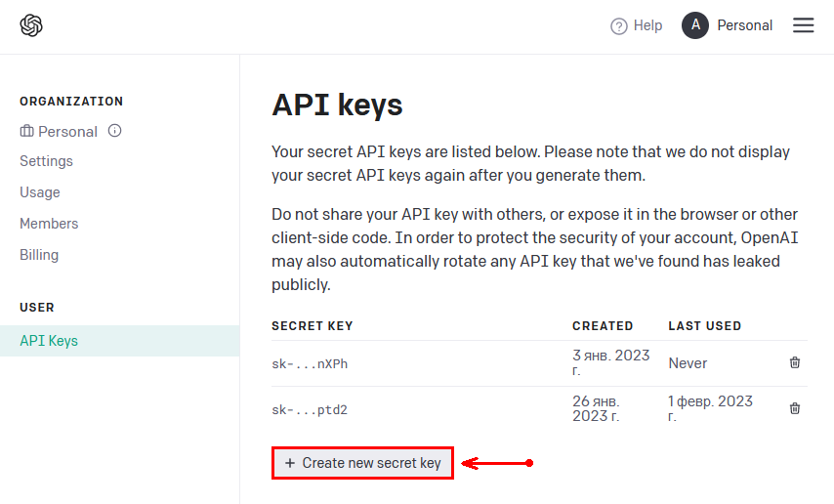Open the hamburger menu icon

(803, 25)
